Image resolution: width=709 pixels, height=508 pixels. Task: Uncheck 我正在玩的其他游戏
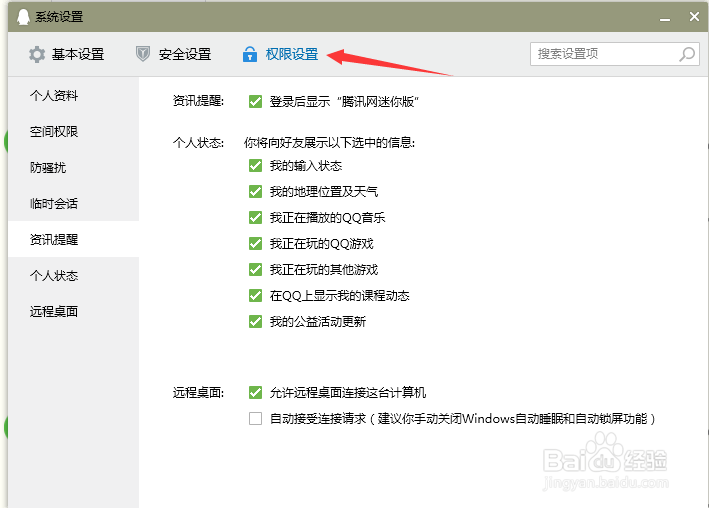[255, 270]
